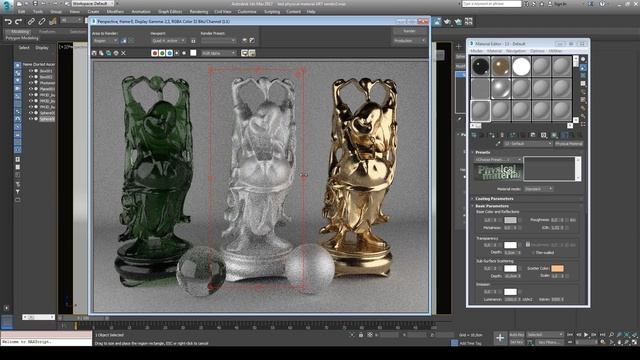
Task: Assign material to selection in Material Editor
Action: tap(492, 135)
